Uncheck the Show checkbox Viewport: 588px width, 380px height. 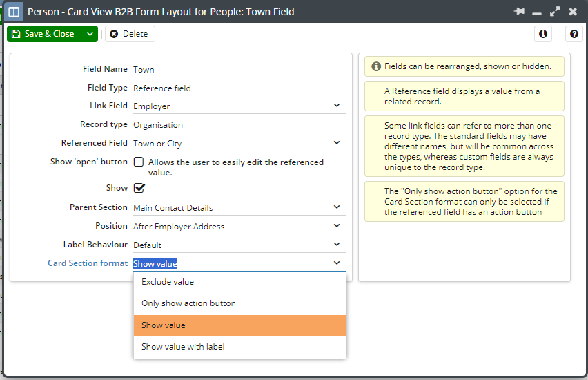pos(139,188)
